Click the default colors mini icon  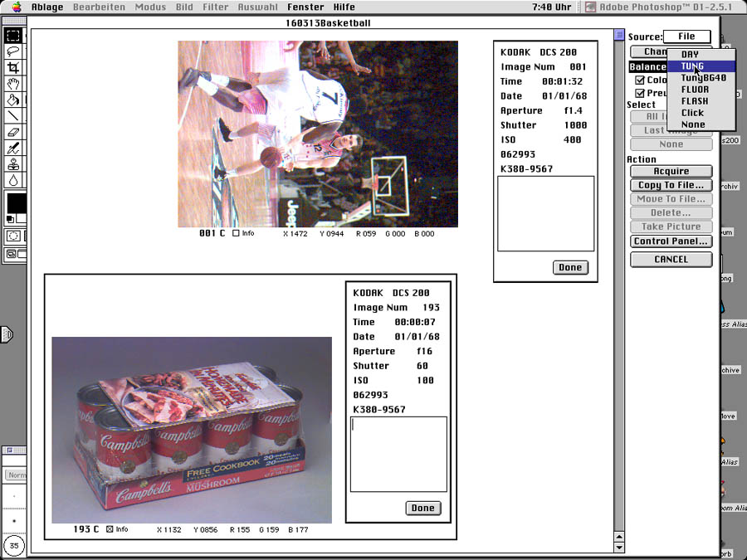pos(10,220)
